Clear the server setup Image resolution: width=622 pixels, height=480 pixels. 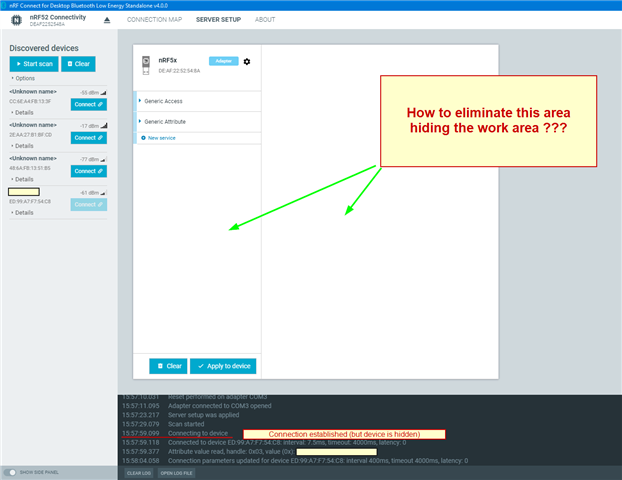(168, 366)
